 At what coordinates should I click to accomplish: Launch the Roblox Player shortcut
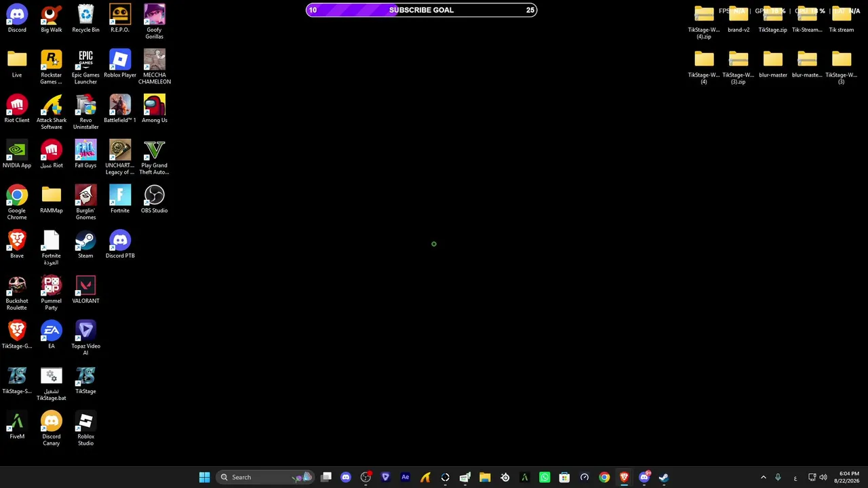pyautogui.click(x=120, y=64)
